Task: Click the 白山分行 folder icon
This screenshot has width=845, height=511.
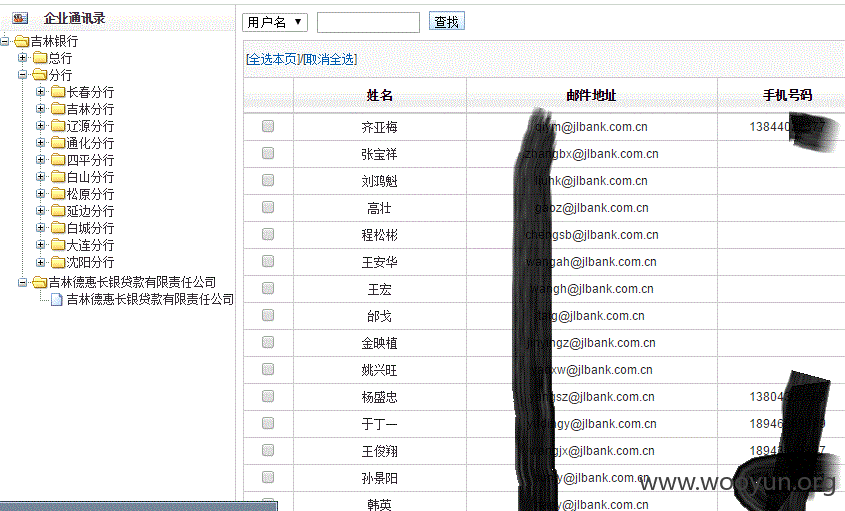Action: 58,177
